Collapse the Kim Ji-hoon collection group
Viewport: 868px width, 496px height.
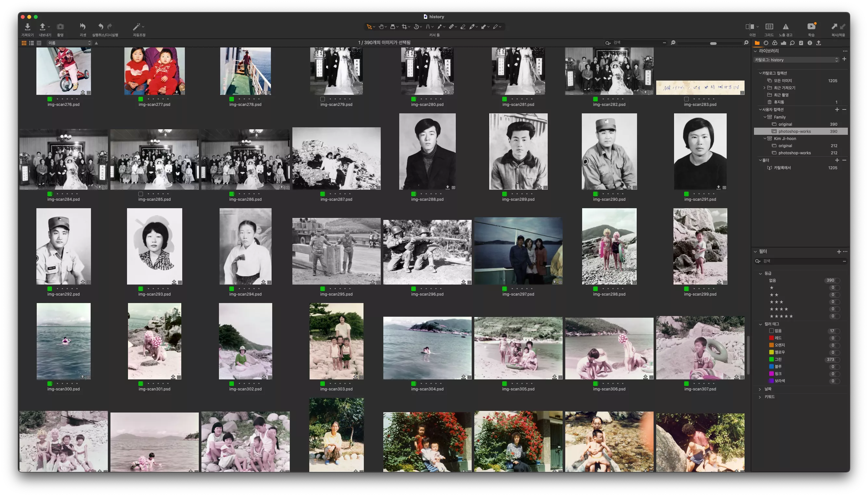point(765,139)
